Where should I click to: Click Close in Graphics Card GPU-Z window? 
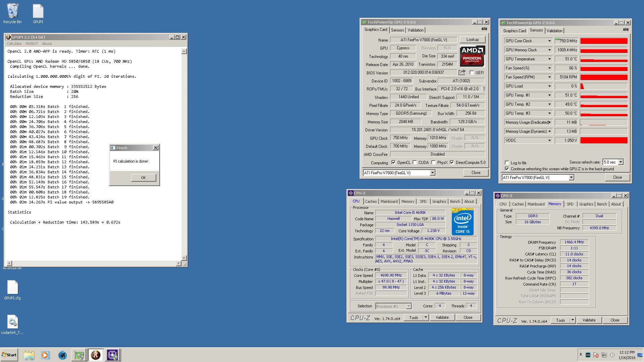[476, 173]
